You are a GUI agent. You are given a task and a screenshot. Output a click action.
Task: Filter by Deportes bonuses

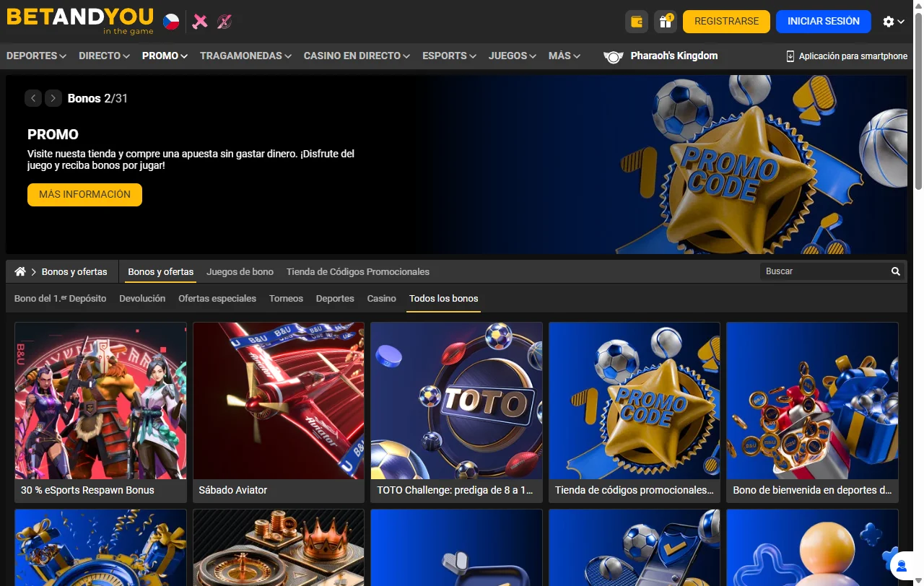coord(335,298)
